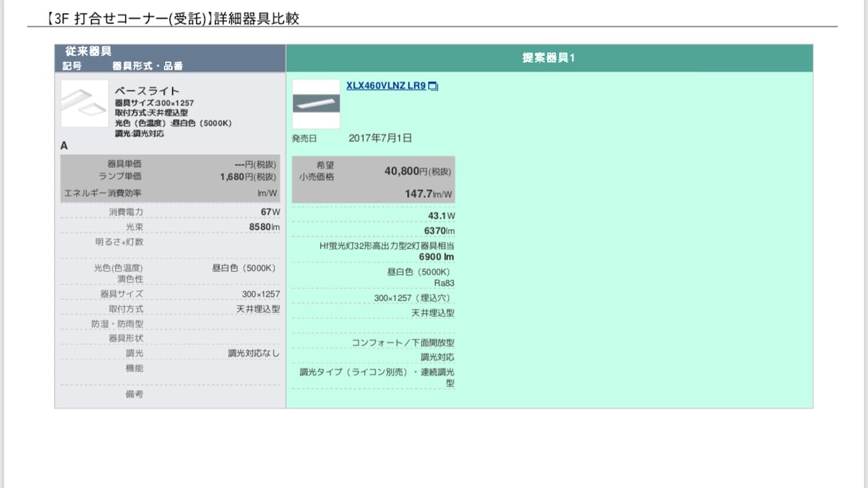Click the 43.1W proposed power value

(x=441, y=216)
